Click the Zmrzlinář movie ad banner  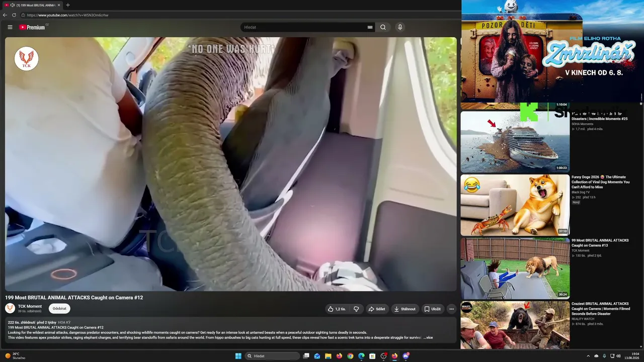[552, 51]
